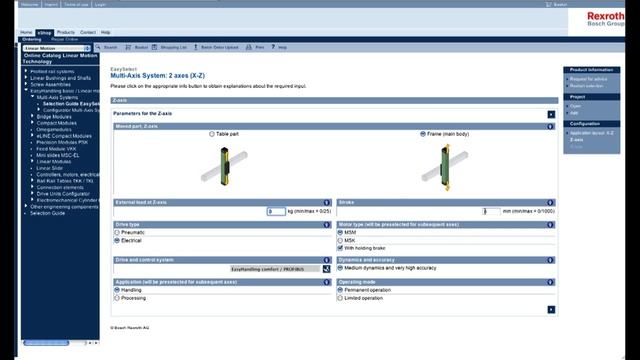Open the Home tab
Viewport: 640px width, 360px height.
[x=26, y=32]
